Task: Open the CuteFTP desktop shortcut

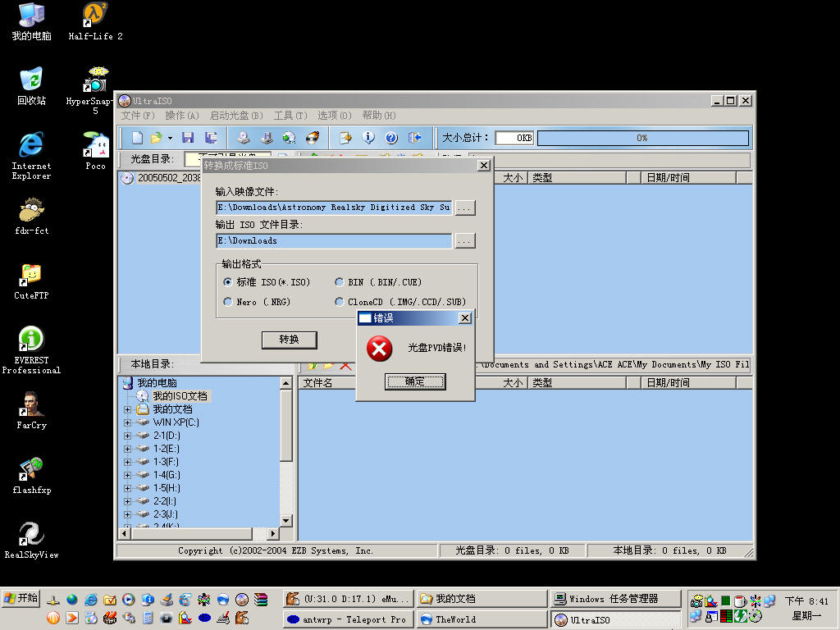Action: pos(32,281)
